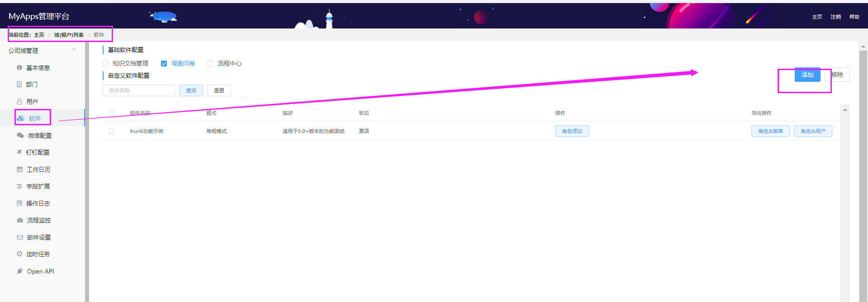868x302 pixels.
Task: Open 定时任务 in the sidebar
Action: point(38,254)
